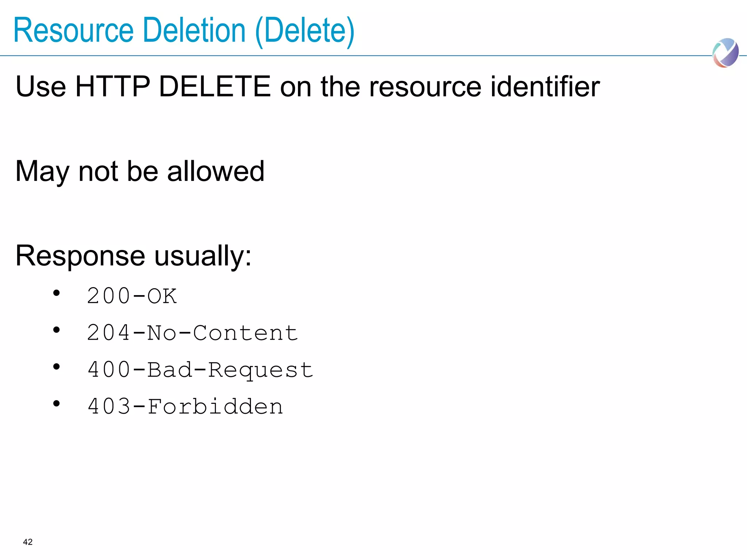Select the "200-OK" bullet text
Screen dimensions: 747x560
tap(132, 296)
